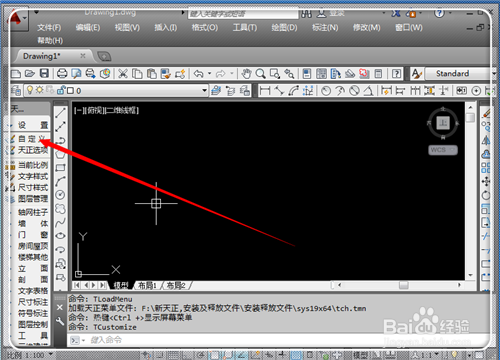Open the 插入(I) menu
The width and height of the screenshot is (500, 360).
point(166,28)
